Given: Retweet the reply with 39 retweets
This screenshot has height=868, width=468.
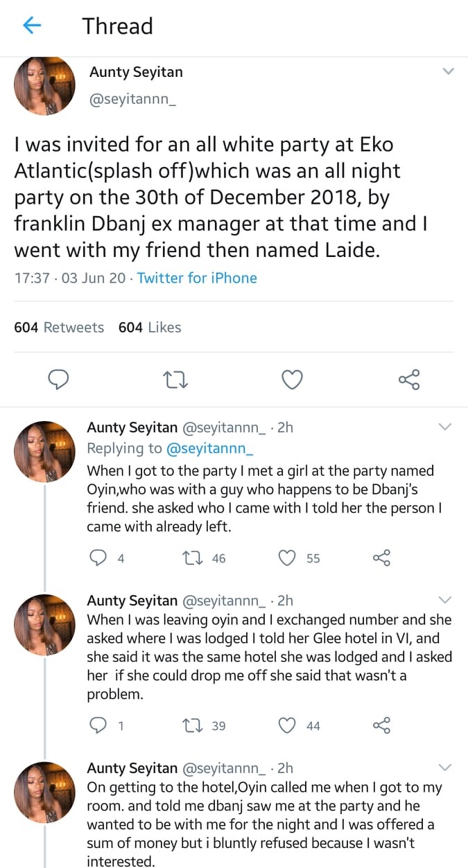Looking at the screenshot, I should [x=189, y=725].
